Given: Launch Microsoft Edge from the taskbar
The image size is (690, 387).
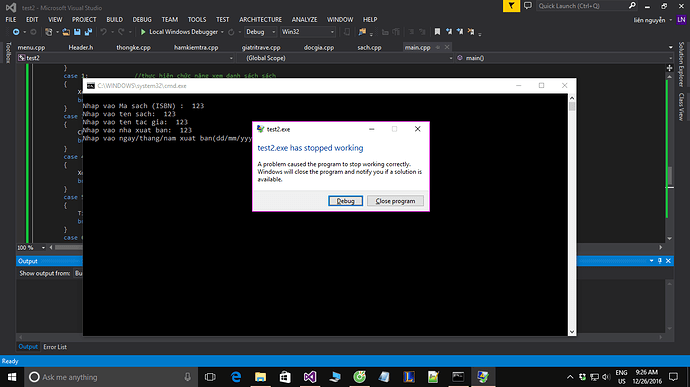Looking at the screenshot, I should coord(236,377).
